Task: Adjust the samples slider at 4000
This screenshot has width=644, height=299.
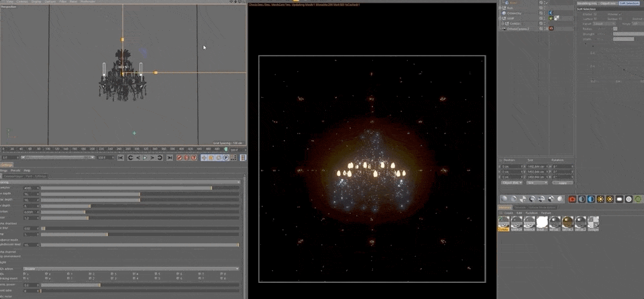Action: pos(140,188)
